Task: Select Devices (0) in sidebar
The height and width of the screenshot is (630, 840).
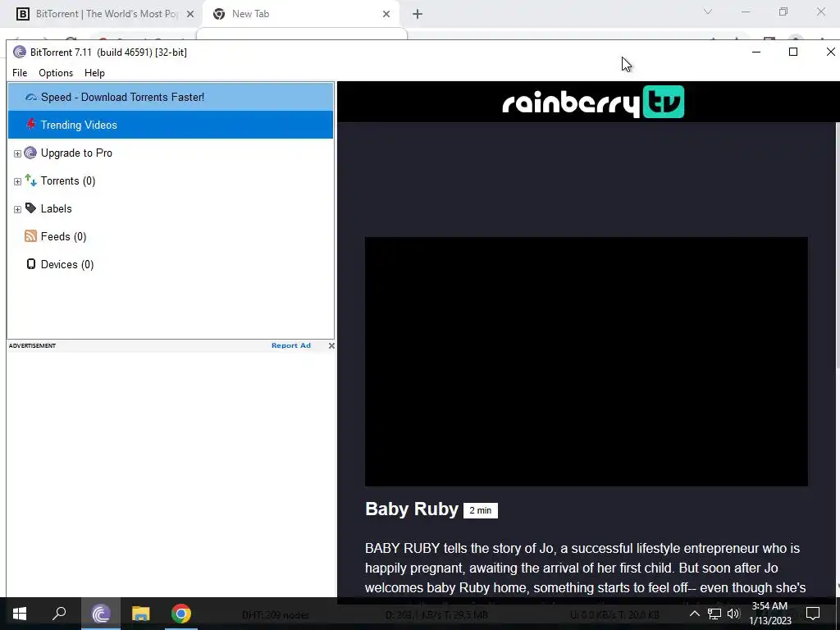Action: [x=67, y=264]
